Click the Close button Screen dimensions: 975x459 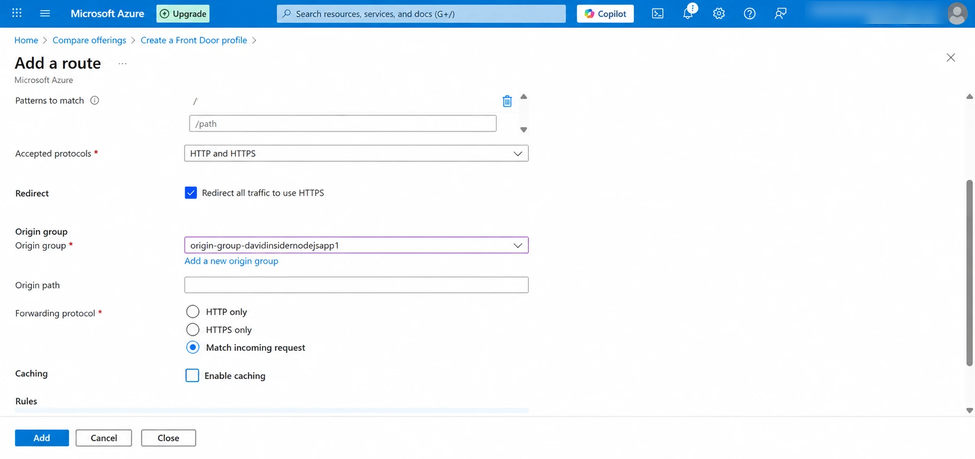pyautogui.click(x=169, y=438)
